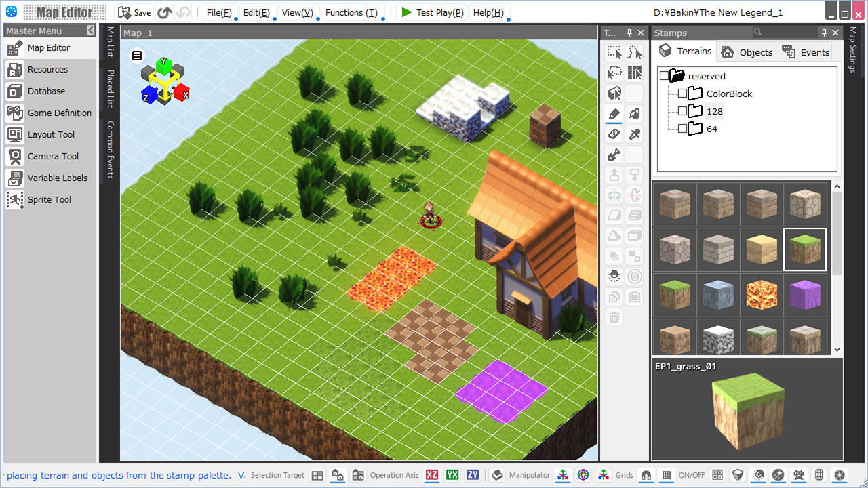868x488 pixels.
Task: Select the eraser tool
Action: pyautogui.click(x=614, y=134)
